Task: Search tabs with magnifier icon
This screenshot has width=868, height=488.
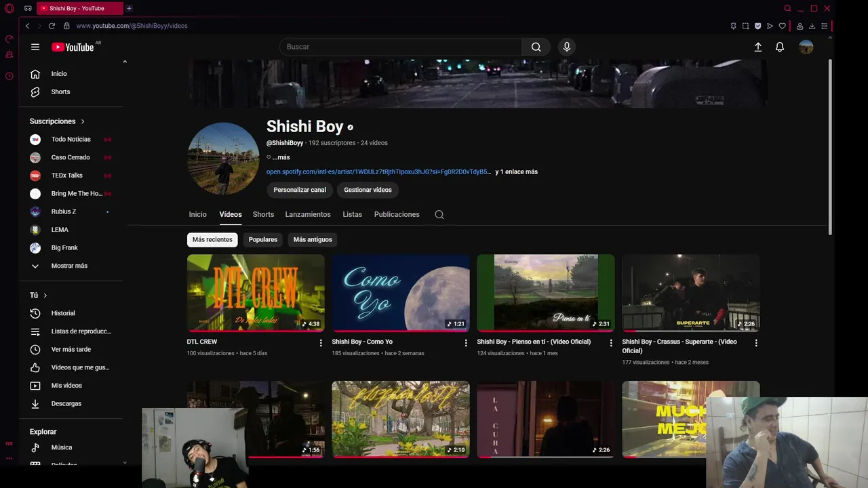Action: pos(787,8)
